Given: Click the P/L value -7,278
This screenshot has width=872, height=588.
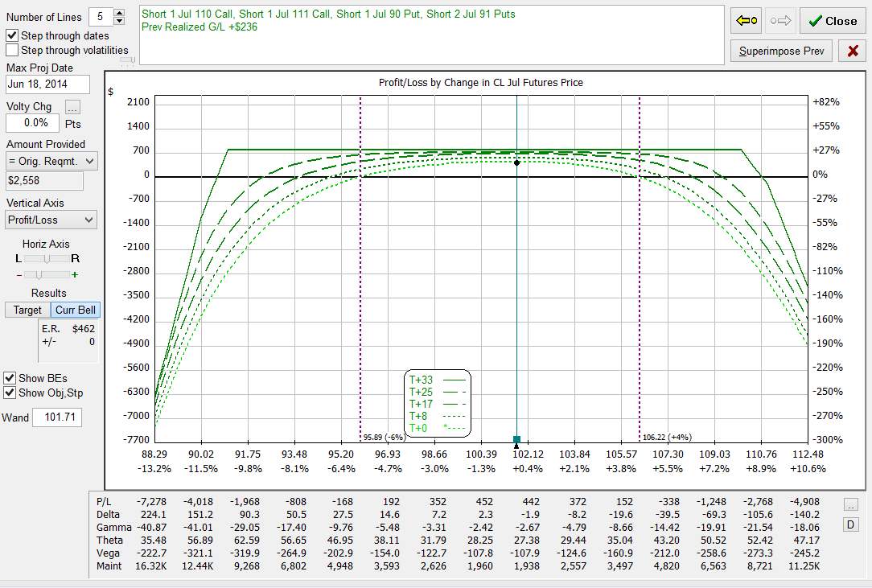Looking at the screenshot, I should (x=152, y=502).
